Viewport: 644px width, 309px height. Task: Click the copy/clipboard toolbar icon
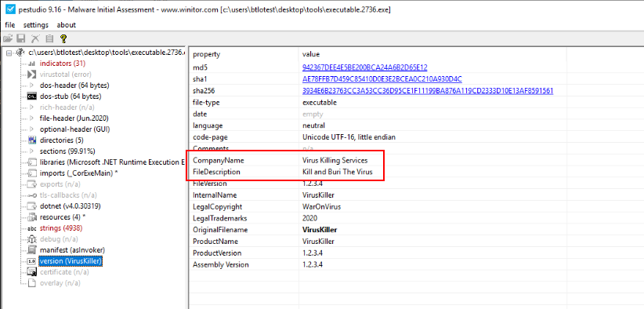coord(49,38)
